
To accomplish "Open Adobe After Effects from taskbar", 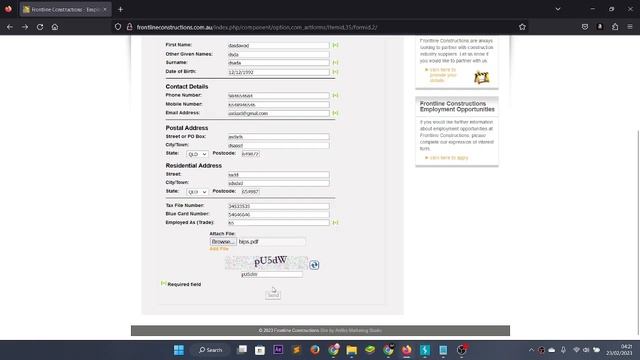I will click(x=278, y=350).
